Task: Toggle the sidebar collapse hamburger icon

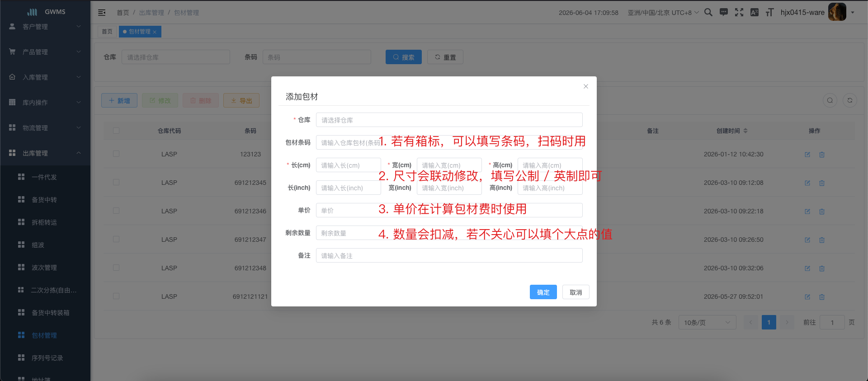Action: click(x=102, y=13)
